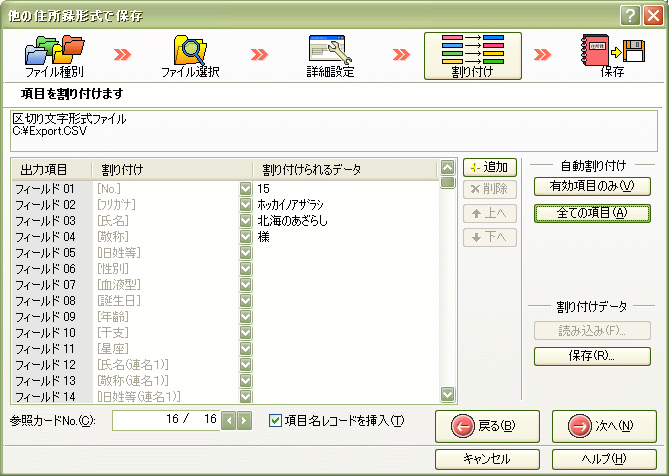Click the 出力項目 column header
Screen dimensions: 669x476
click(x=52, y=170)
